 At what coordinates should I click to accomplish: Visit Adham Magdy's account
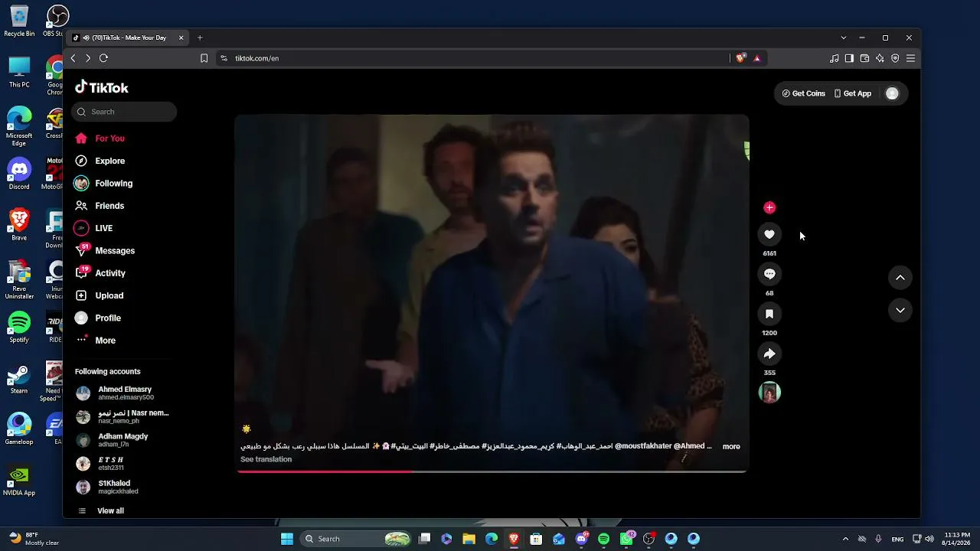[112, 440]
